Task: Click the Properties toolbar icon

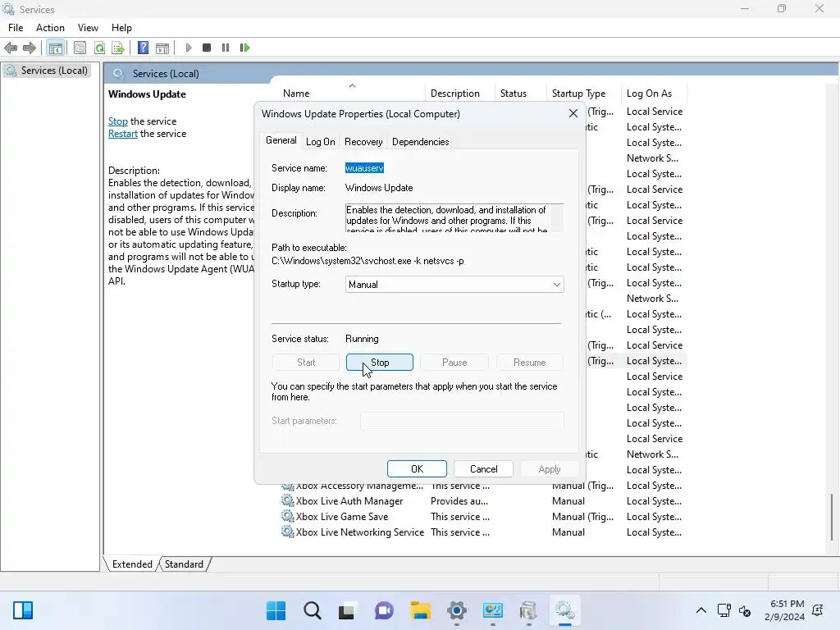Action: (80, 48)
